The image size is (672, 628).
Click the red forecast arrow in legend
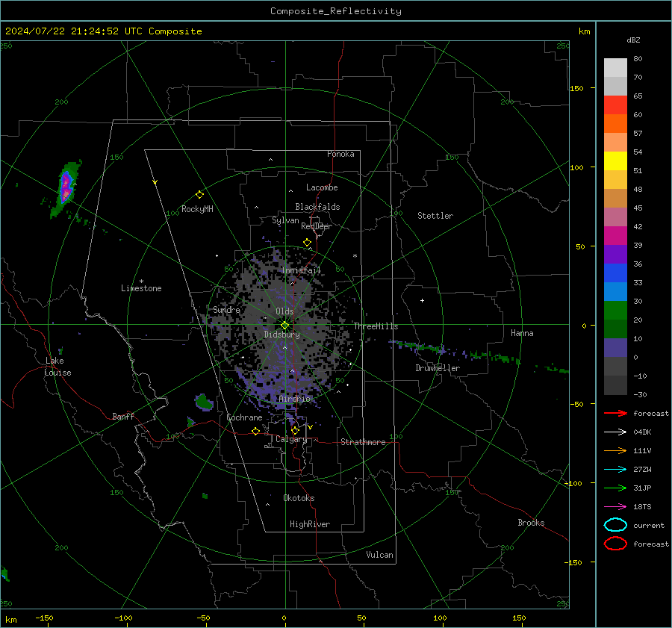click(615, 413)
